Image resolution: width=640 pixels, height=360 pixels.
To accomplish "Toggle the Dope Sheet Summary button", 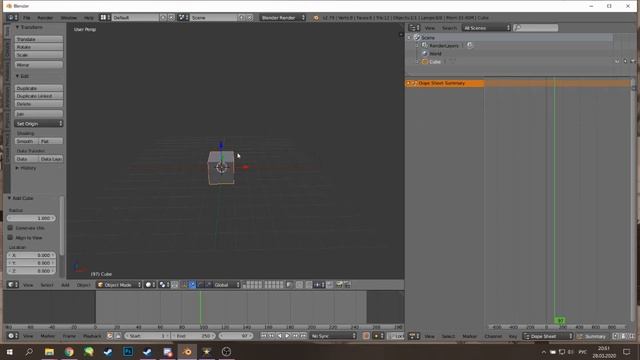I will point(591,336).
